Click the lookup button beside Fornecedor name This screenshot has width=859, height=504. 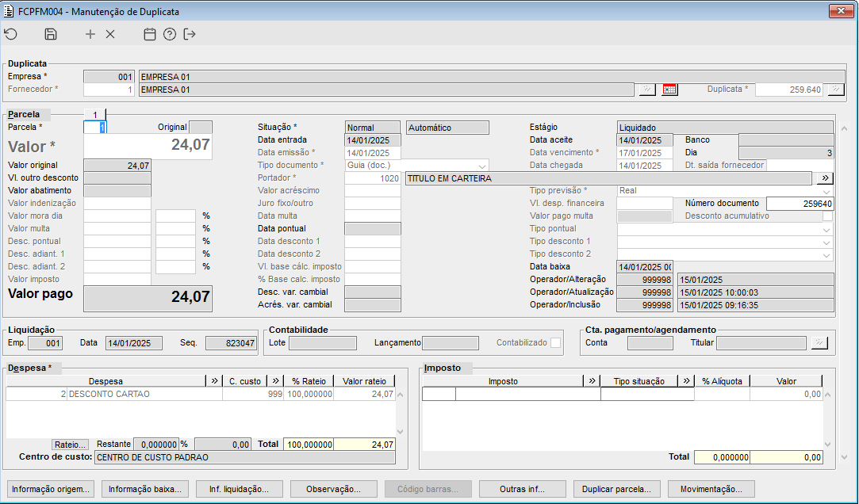point(647,90)
